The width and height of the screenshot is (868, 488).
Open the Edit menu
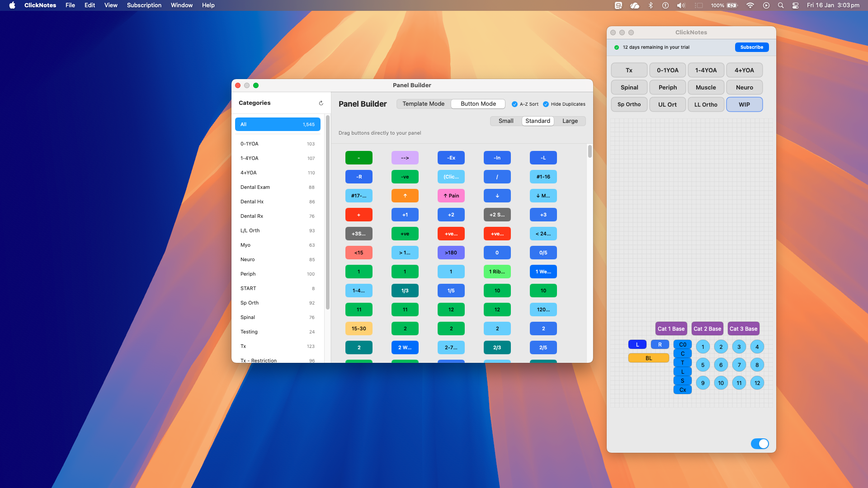click(90, 5)
